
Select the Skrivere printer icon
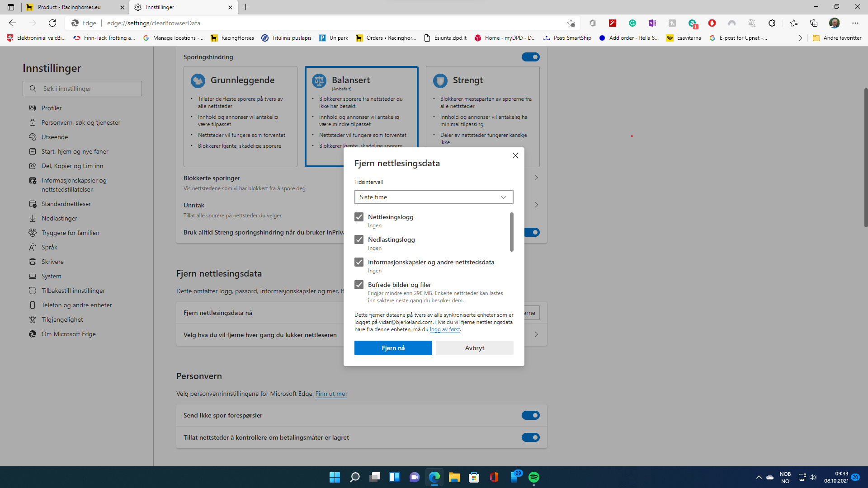coord(32,261)
